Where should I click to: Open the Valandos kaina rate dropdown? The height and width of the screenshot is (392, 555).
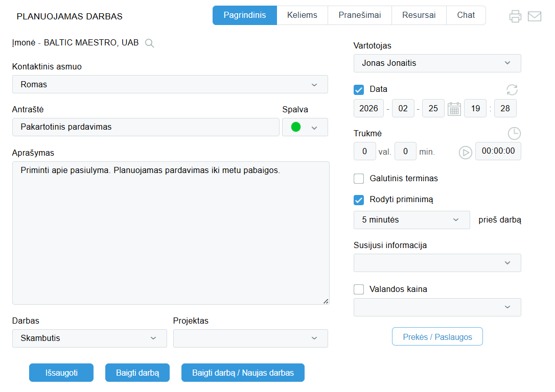437,307
